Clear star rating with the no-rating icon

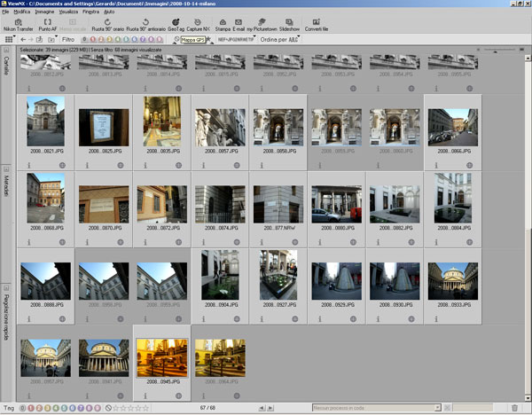point(108,408)
